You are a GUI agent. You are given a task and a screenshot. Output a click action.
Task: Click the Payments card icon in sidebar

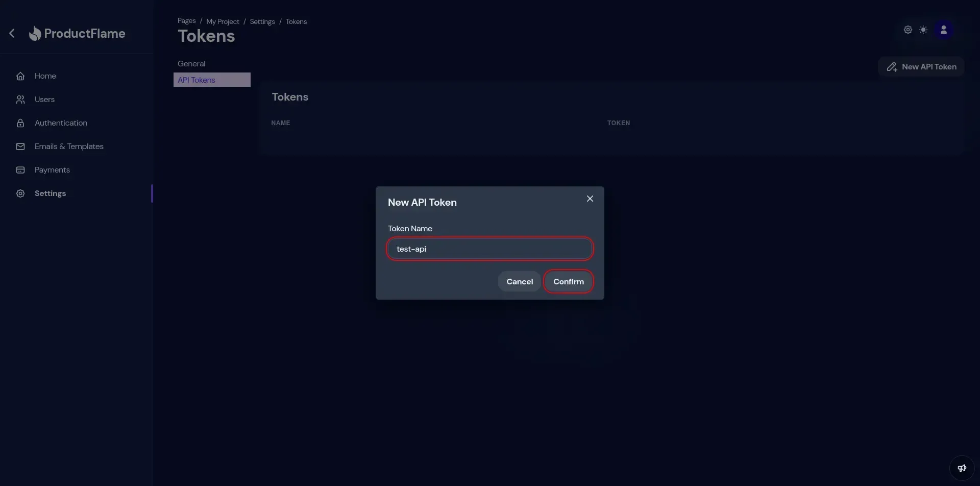pos(20,170)
